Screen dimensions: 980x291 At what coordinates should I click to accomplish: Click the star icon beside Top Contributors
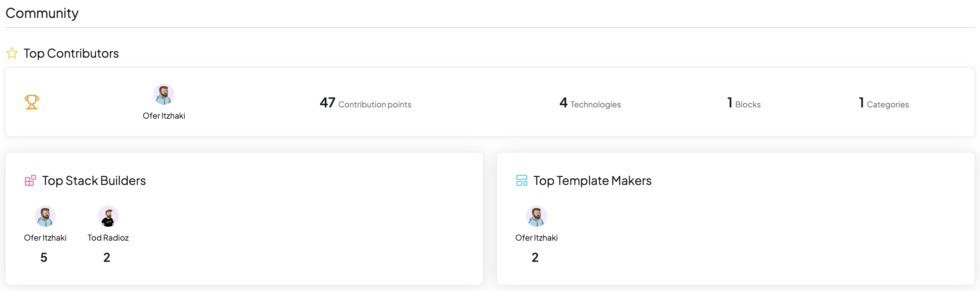point(12,53)
